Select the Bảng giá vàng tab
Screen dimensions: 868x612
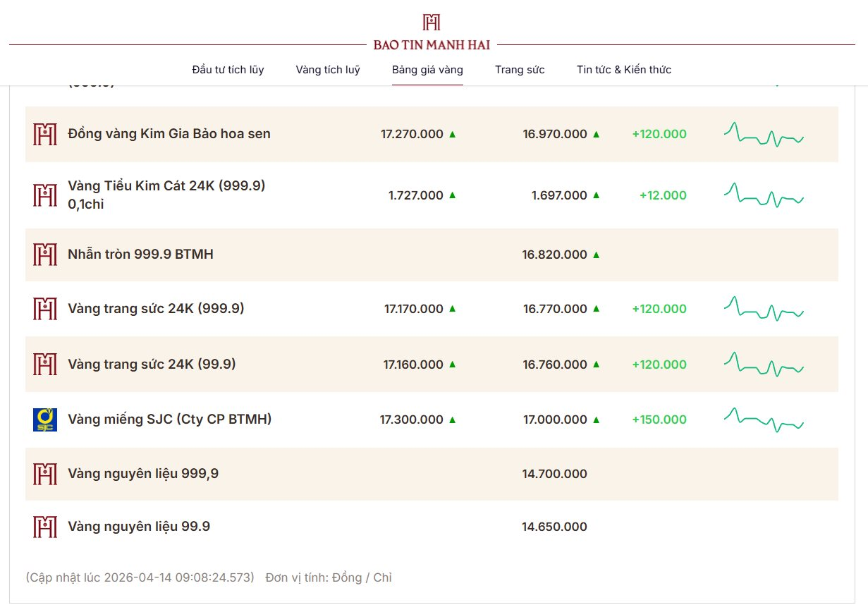click(x=427, y=70)
